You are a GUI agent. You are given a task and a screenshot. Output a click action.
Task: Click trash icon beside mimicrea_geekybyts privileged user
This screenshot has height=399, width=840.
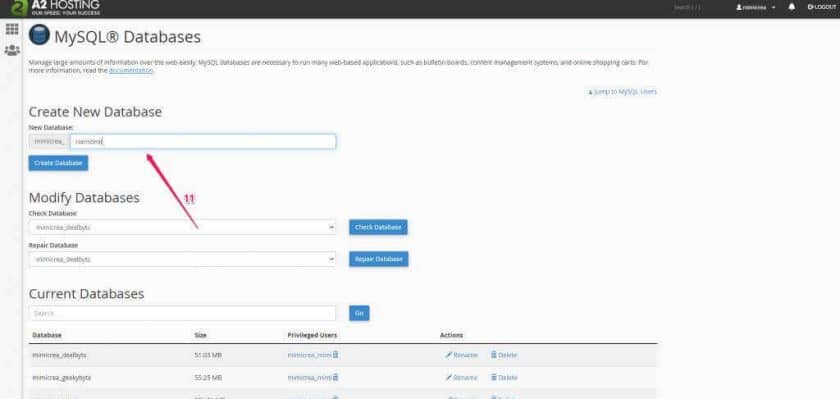335,377
